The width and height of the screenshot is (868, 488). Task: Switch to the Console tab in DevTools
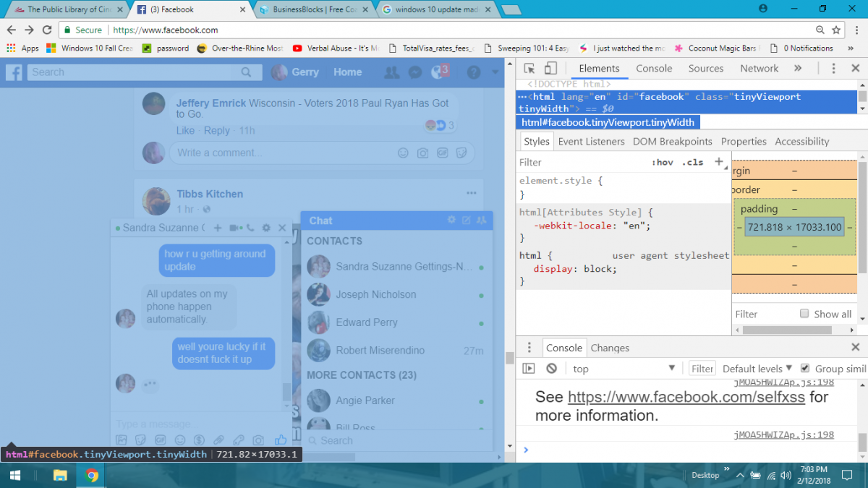pos(654,69)
